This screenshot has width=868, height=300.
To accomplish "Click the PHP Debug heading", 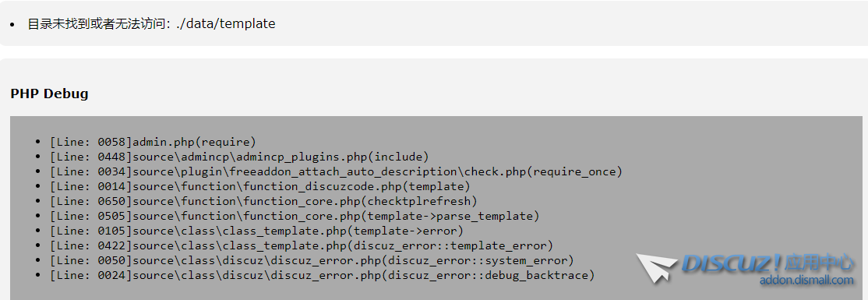I will click(x=49, y=94).
